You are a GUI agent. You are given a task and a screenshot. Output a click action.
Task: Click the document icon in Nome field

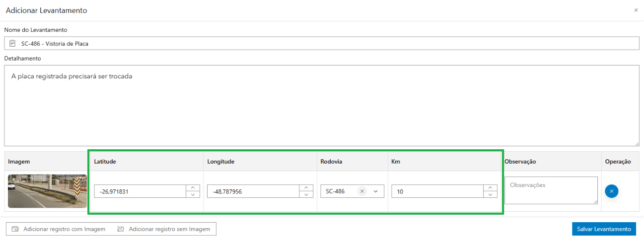point(13,44)
